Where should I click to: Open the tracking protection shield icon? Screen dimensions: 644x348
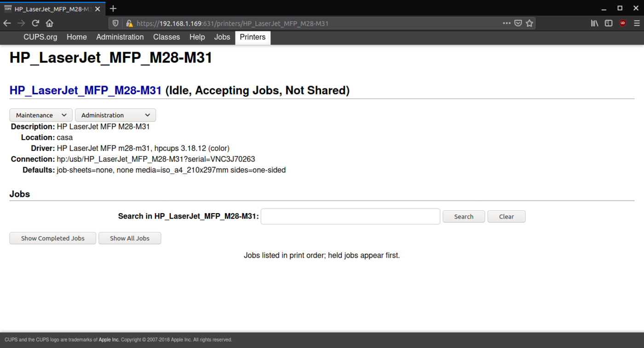[115, 23]
